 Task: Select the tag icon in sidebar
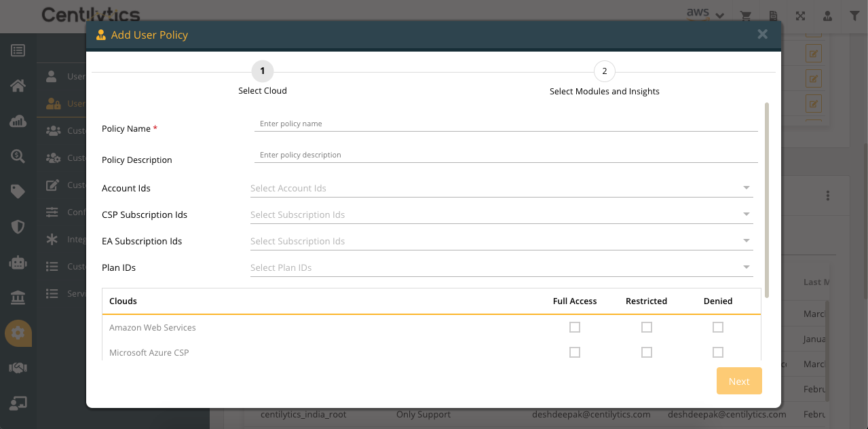18,191
